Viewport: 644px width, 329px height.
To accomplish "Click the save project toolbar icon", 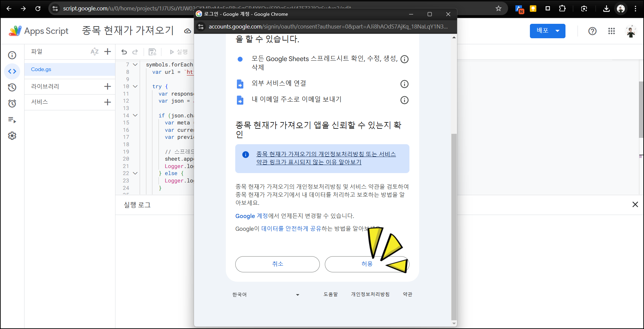I will tap(152, 52).
